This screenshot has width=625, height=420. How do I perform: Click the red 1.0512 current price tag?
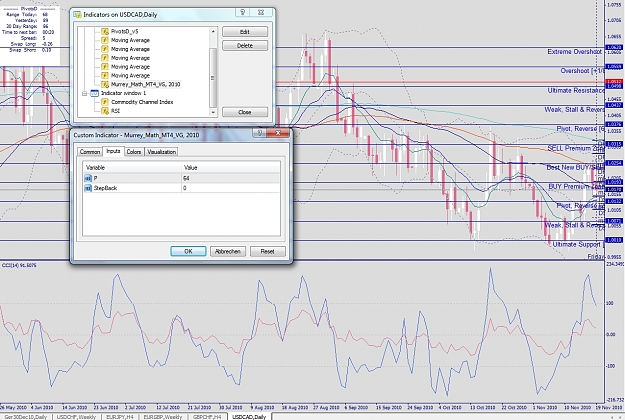pyautogui.click(x=613, y=82)
